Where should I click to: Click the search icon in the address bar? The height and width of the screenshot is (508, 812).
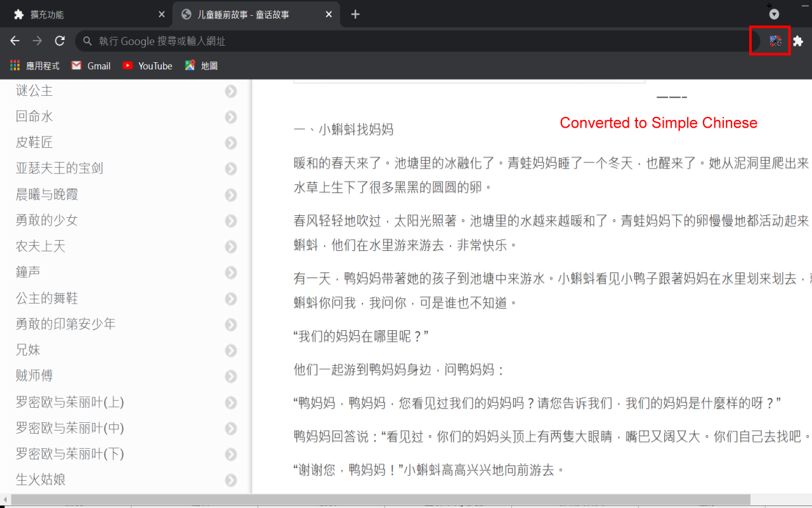coord(86,41)
